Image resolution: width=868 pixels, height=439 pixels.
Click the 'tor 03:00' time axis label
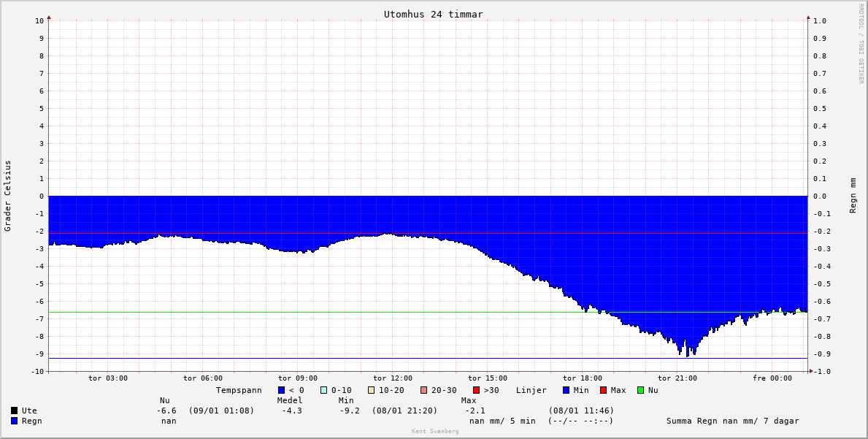(x=108, y=378)
